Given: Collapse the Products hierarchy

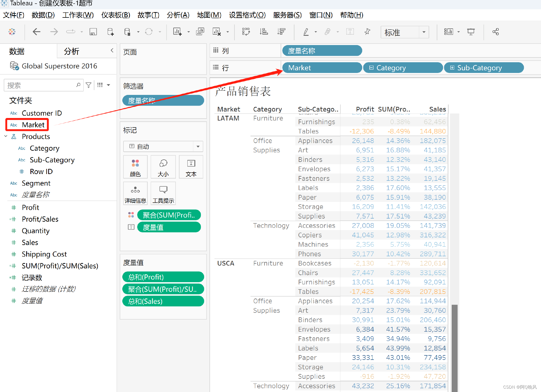Looking at the screenshot, I should coord(6,136).
